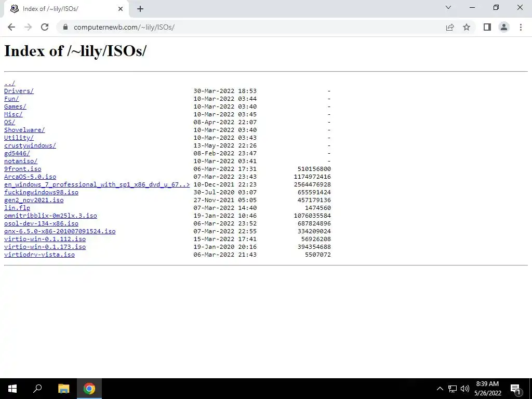Viewport: 532px width, 399px height.
Task: Click the date 30-Mar-2022 18:53
Action: [x=225, y=91]
